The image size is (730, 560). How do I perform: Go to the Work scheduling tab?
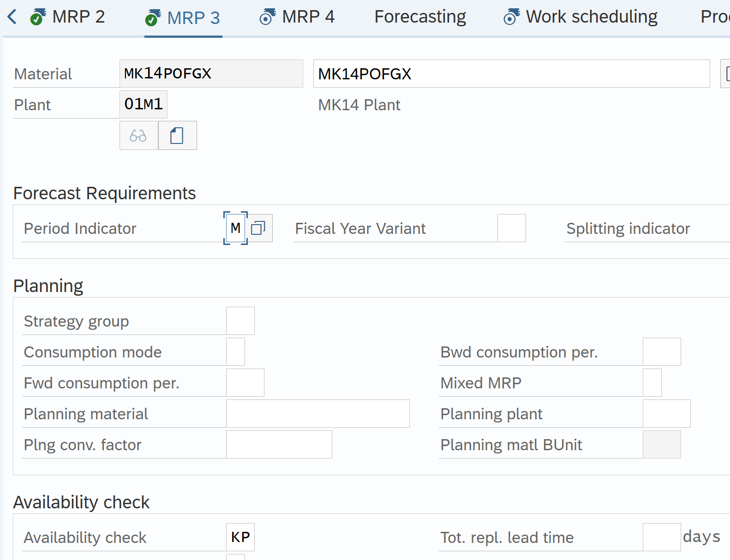point(591,17)
